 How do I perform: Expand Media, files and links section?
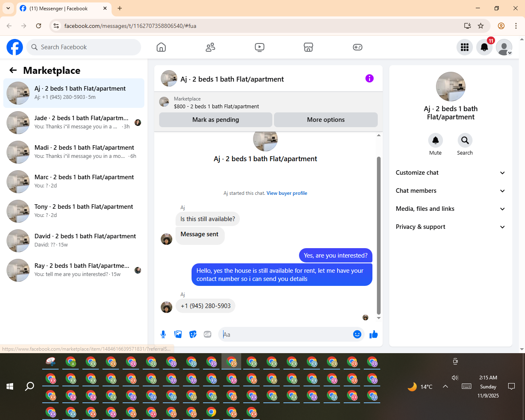coord(450,209)
